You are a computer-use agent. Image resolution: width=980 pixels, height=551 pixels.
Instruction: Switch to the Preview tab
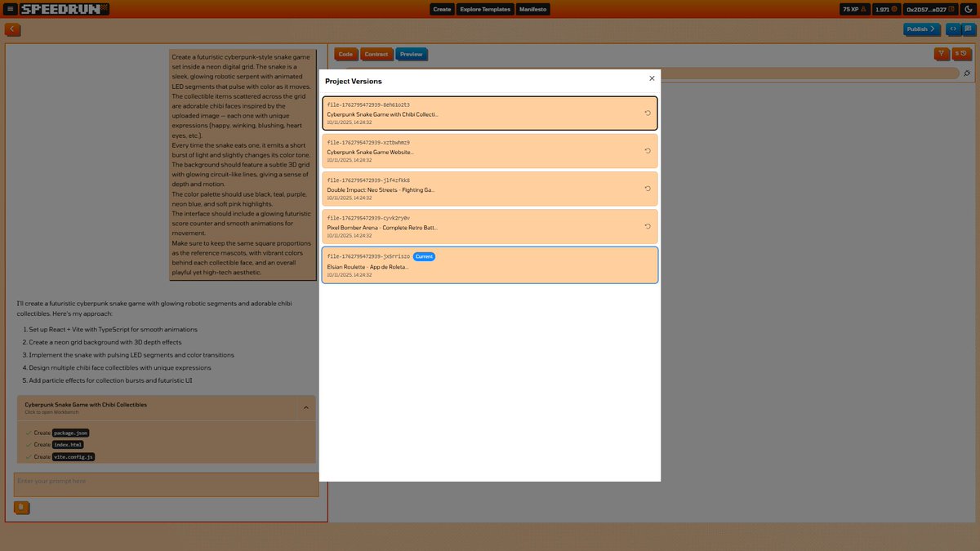(x=412, y=55)
